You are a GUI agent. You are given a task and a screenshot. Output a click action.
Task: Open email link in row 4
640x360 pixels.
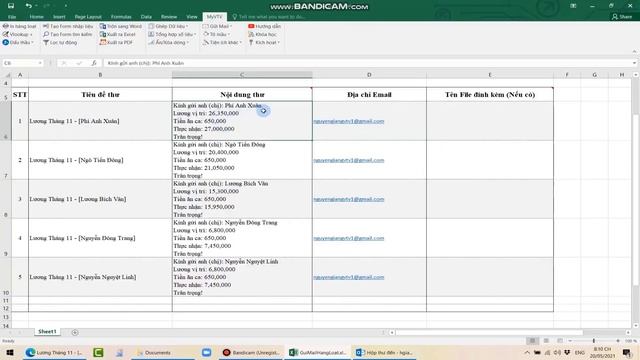(x=349, y=238)
